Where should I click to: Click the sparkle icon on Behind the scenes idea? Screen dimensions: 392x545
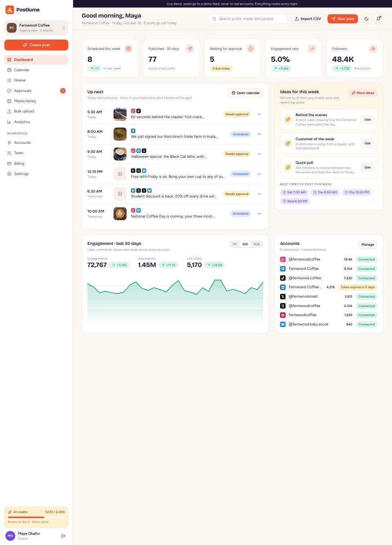pyautogui.click(x=288, y=119)
